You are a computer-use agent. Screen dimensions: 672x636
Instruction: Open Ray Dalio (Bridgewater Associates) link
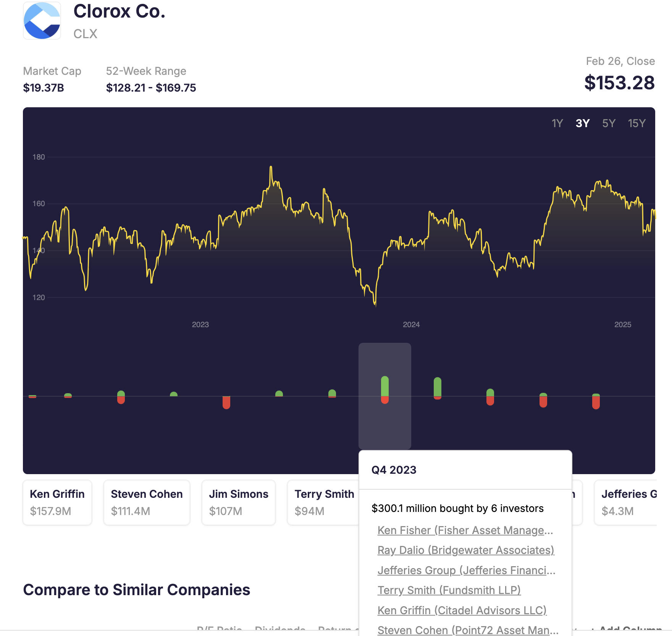coord(465,550)
